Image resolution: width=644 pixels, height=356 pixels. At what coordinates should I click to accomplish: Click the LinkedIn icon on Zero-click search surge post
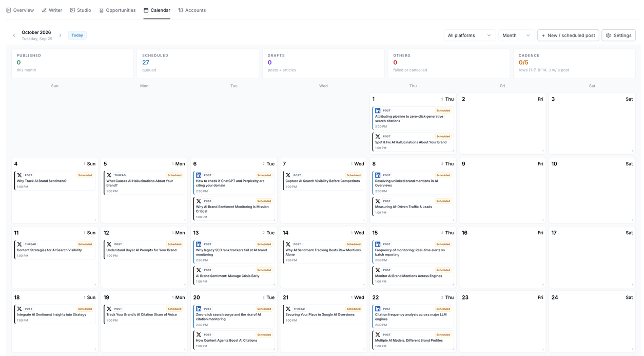[x=199, y=309]
